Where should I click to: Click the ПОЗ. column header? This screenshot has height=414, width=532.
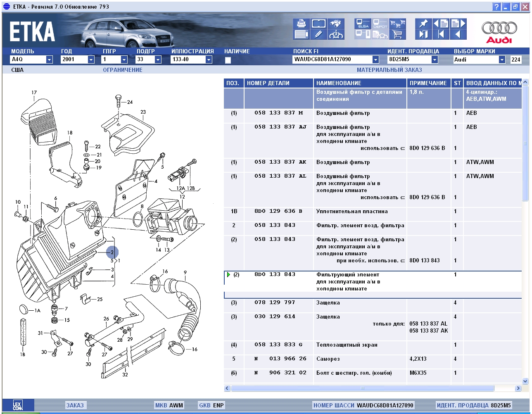click(x=234, y=83)
